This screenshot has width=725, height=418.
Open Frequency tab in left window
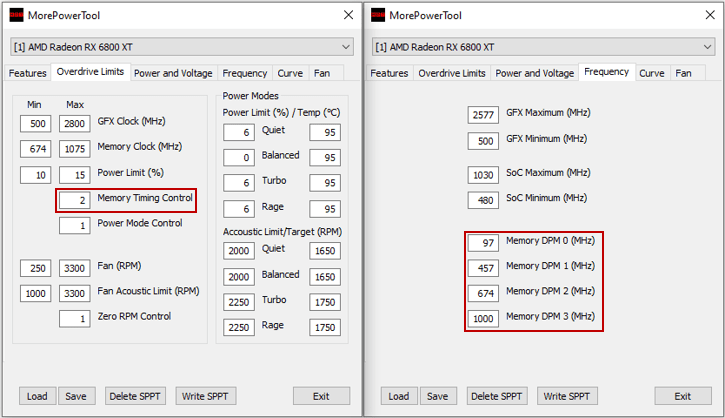point(245,73)
